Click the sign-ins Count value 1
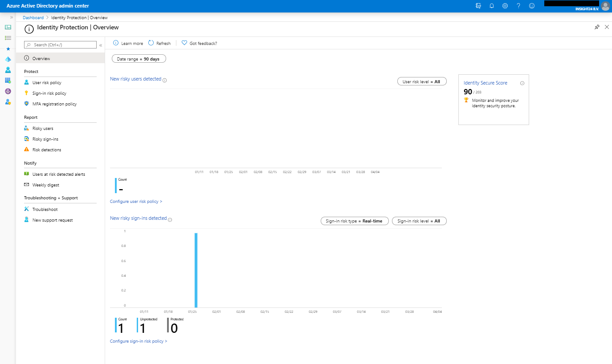The height and width of the screenshot is (364, 612). pyautogui.click(x=121, y=328)
